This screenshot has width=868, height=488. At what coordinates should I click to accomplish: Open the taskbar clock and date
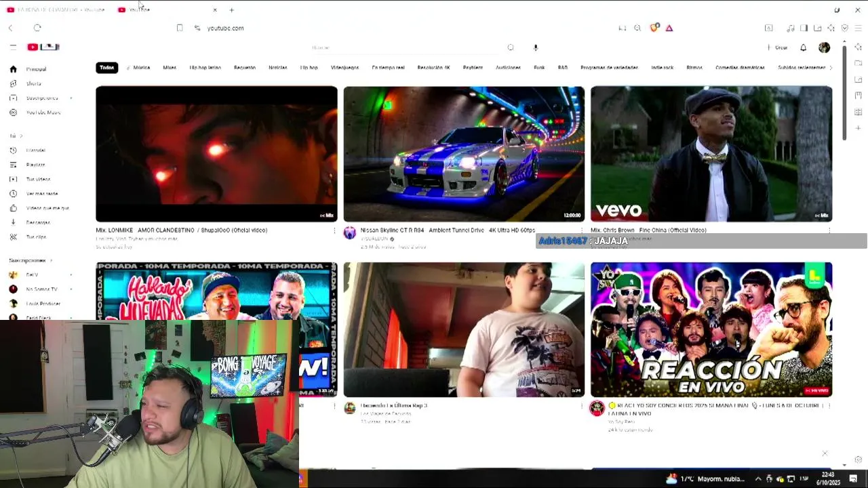pos(829,479)
